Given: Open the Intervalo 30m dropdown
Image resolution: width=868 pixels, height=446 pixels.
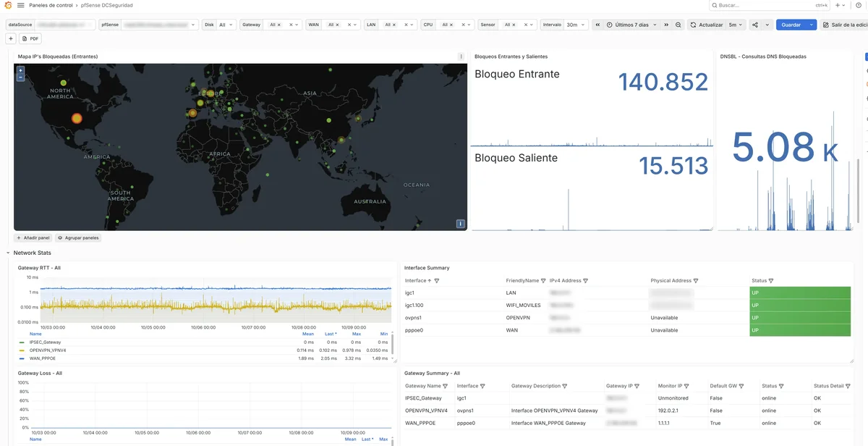Looking at the screenshot, I should [x=576, y=25].
